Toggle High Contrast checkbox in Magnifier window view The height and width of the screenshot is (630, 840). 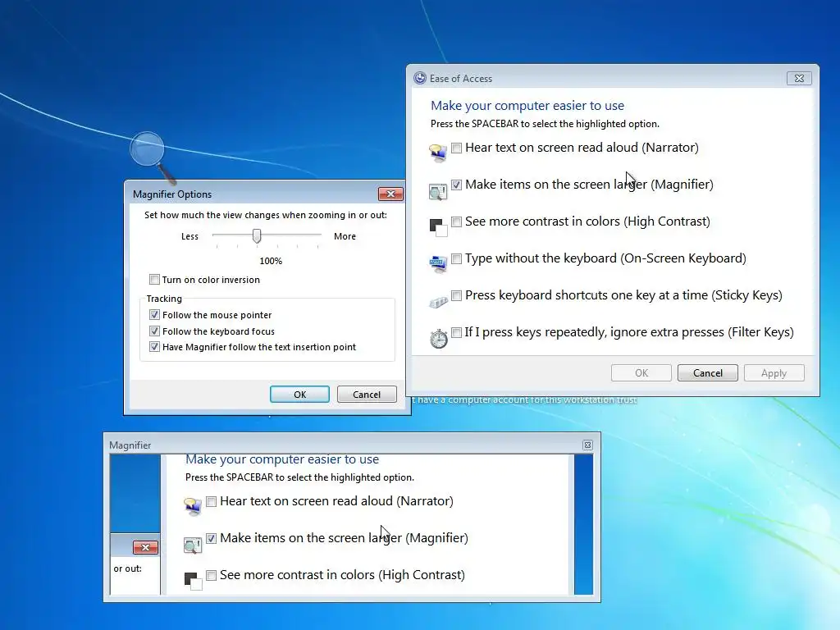(211, 575)
